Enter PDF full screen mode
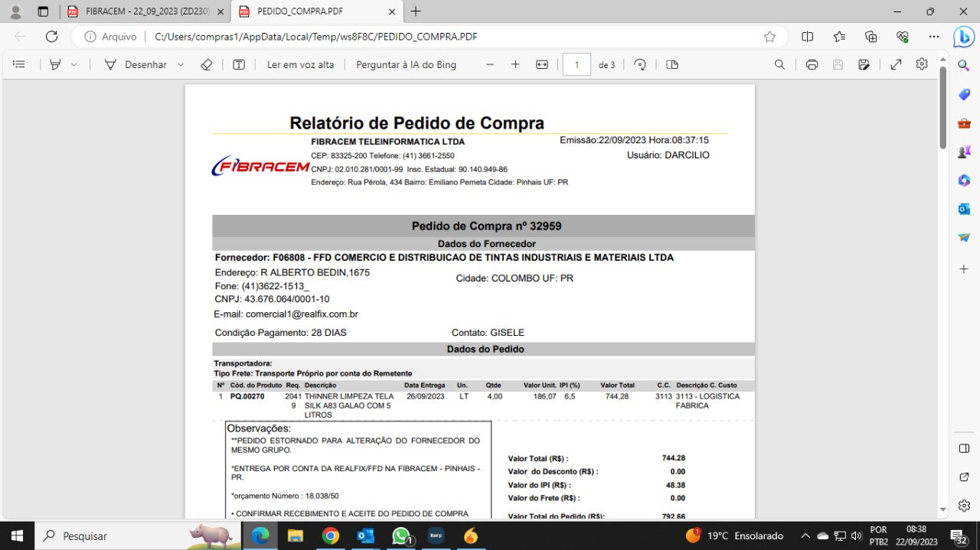The width and height of the screenshot is (980, 550). click(896, 65)
